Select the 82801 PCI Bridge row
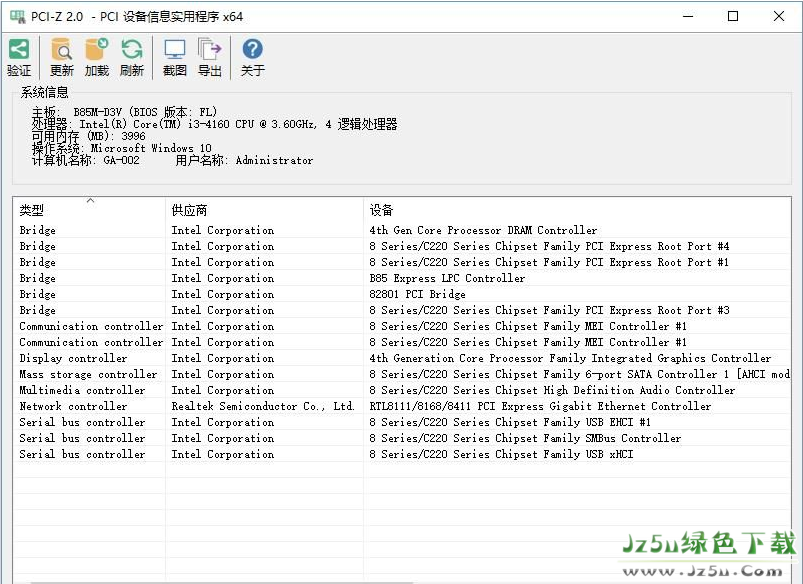This screenshot has width=803, height=584. 402,294
